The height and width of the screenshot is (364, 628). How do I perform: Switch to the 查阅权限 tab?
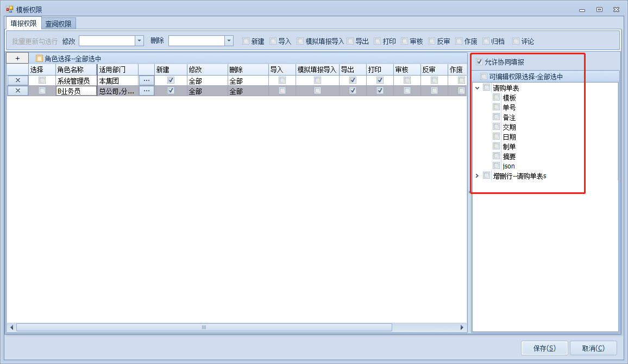(59, 23)
